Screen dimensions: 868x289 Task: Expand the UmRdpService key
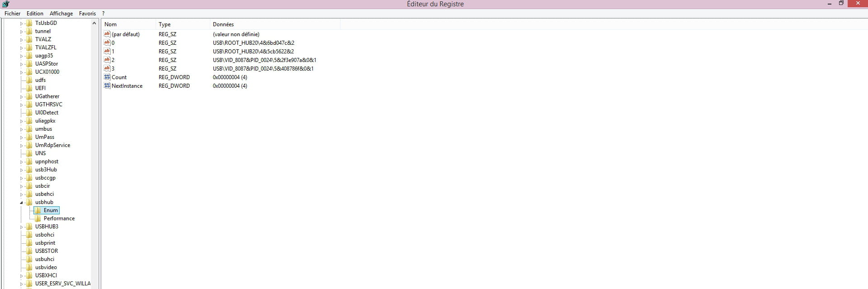21,146
